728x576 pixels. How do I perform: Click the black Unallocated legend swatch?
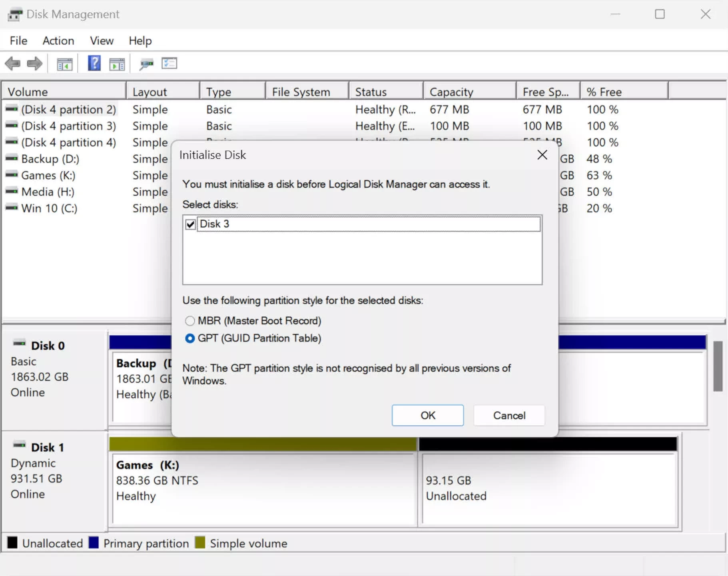[x=12, y=543]
